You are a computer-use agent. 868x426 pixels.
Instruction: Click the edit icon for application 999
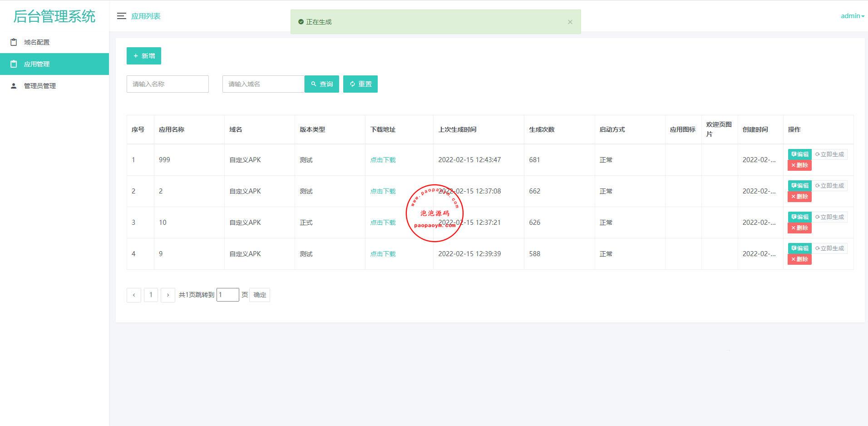coord(794,154)
